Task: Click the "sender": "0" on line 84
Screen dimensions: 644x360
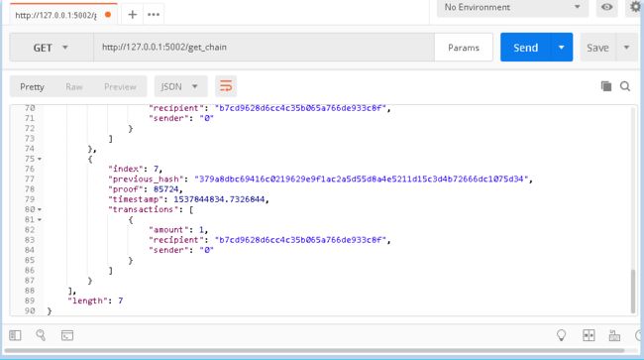Action: click(x=181, y=250)
